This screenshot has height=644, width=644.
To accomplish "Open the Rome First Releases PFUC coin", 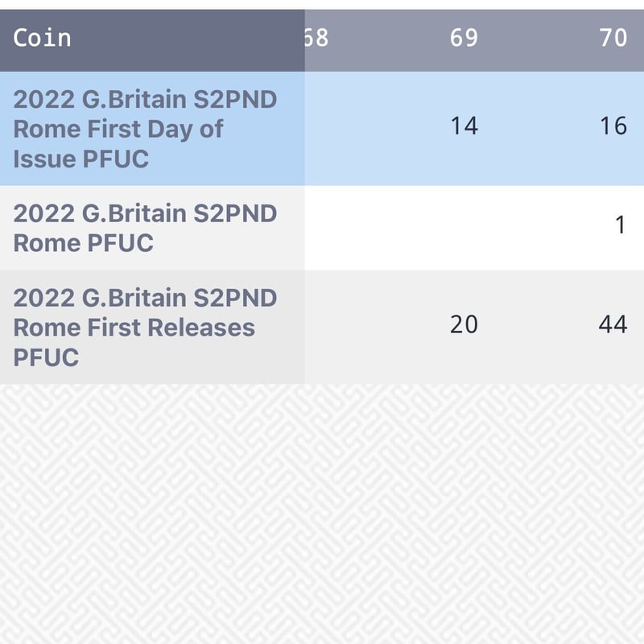I will (145, 327).
